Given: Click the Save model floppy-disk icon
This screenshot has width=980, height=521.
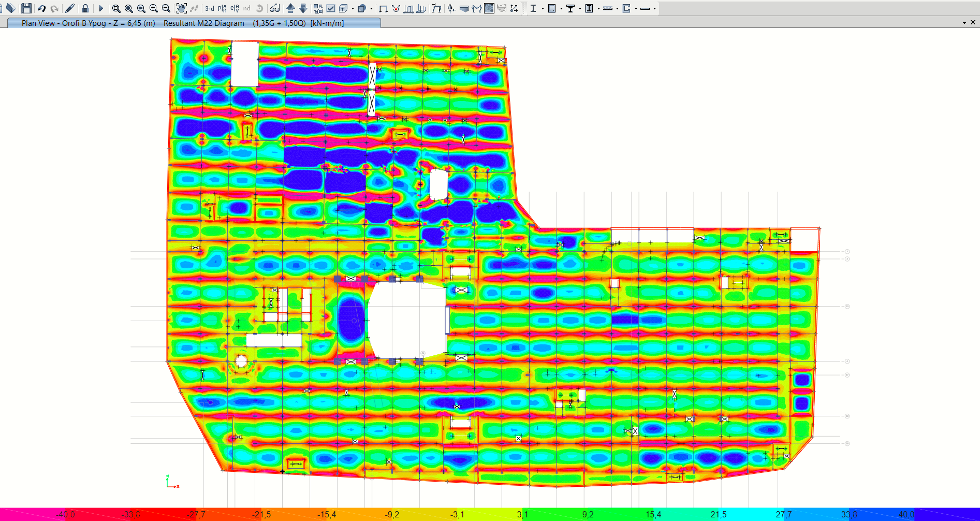Looking at the screenshot, I should 26,8.
